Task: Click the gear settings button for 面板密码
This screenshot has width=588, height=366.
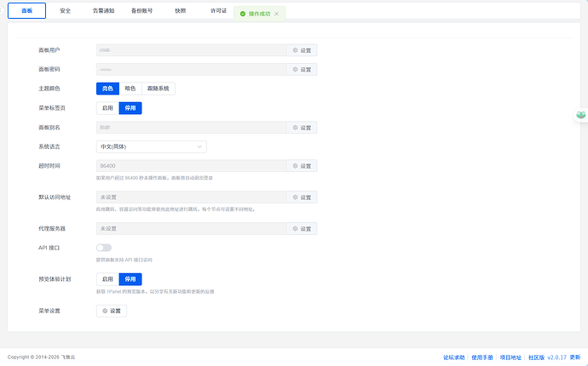Action: pyautogui.click(x=302, y=70)
